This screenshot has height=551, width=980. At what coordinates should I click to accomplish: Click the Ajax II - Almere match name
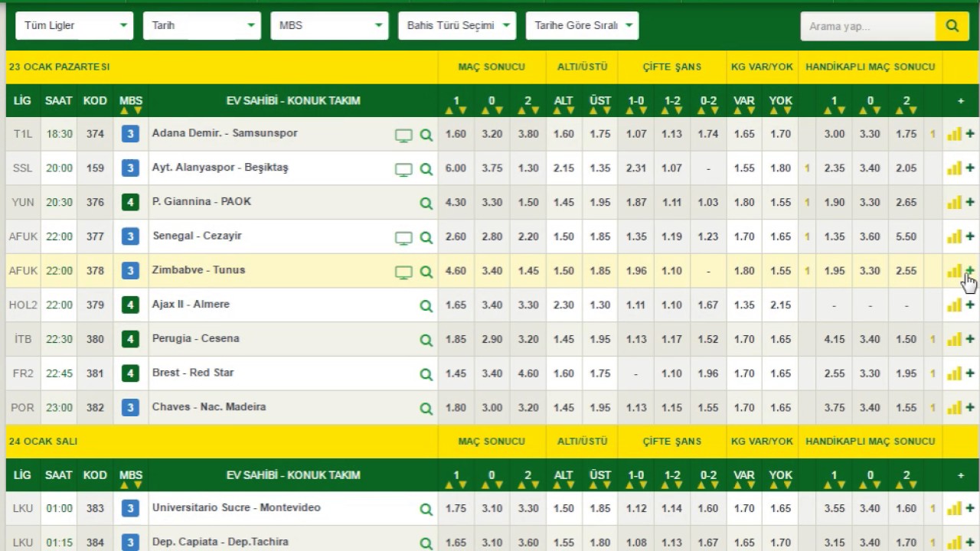click(191, 304)
